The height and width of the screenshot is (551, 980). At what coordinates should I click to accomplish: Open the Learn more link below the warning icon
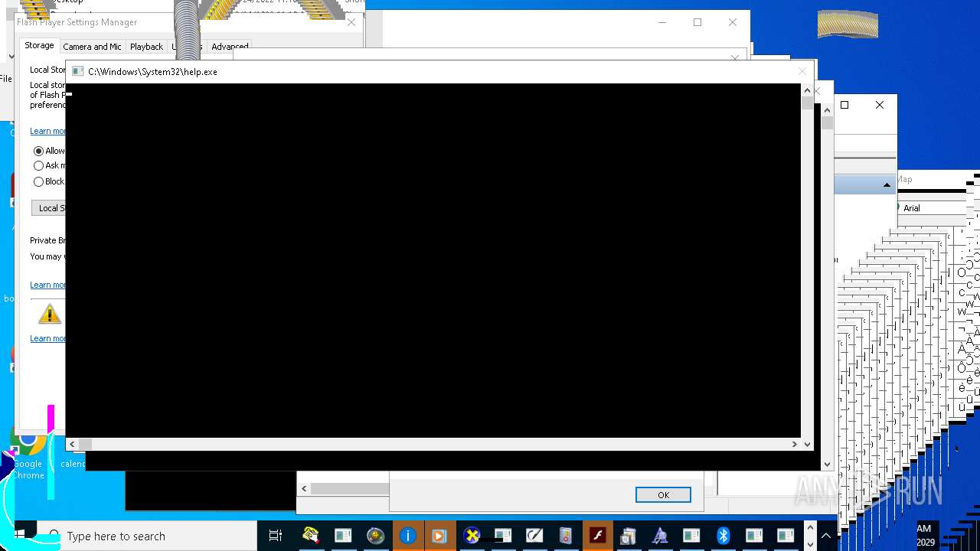tap(47, 338)
